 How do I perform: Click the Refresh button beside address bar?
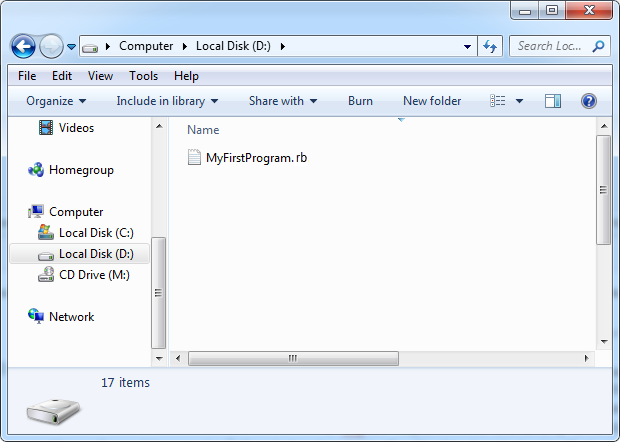(490, 46)
